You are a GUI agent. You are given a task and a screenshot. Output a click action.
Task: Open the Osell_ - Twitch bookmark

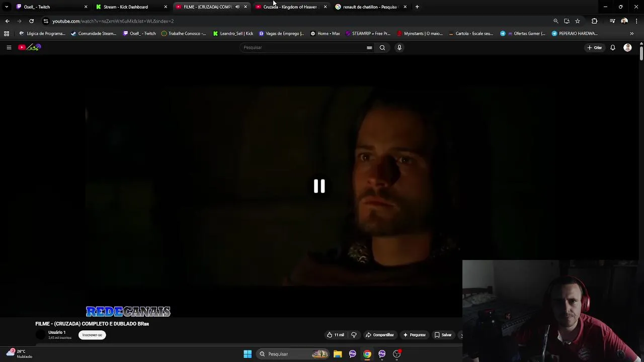[x=139, y=34]
